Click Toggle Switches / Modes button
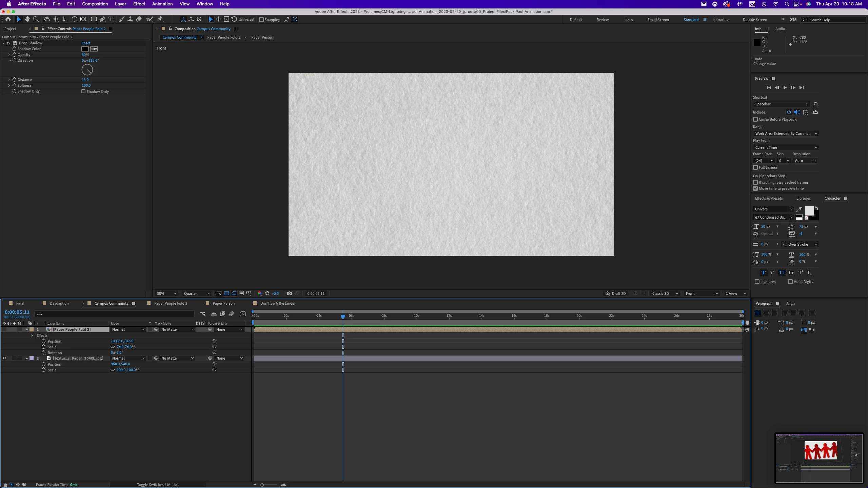The width and height of the screenshot is (868, 488). (157, 485)
